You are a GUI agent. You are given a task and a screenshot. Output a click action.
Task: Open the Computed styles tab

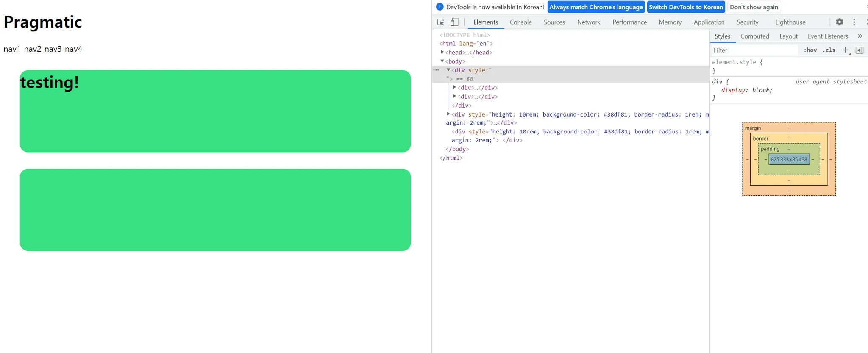coord(754,36)
